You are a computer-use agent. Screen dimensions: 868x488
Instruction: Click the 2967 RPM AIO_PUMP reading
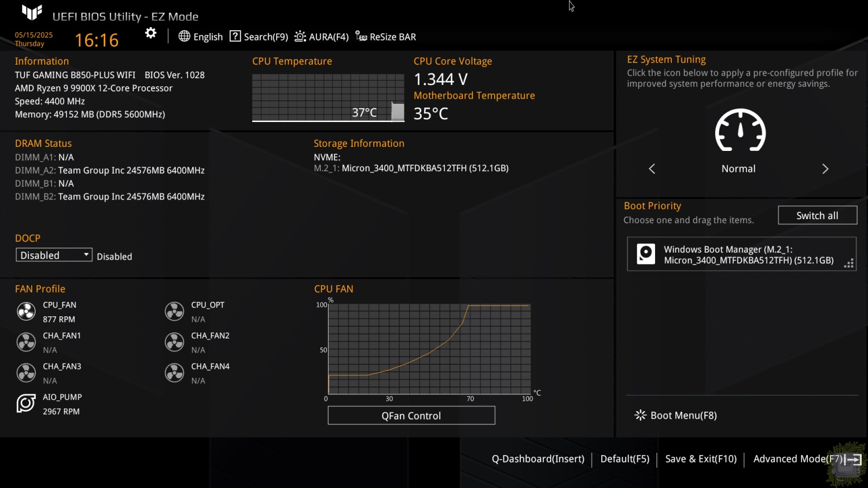tap(61, 411)
